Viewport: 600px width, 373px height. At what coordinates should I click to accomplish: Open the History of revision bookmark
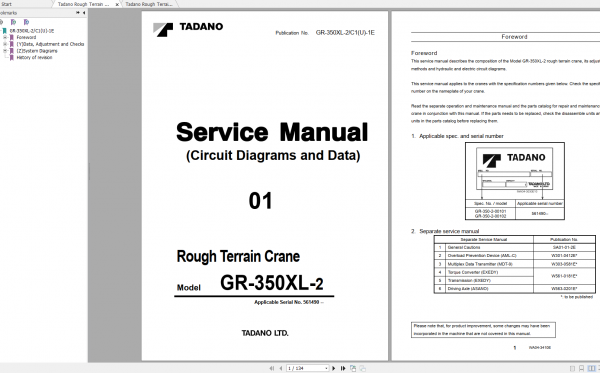34,57
